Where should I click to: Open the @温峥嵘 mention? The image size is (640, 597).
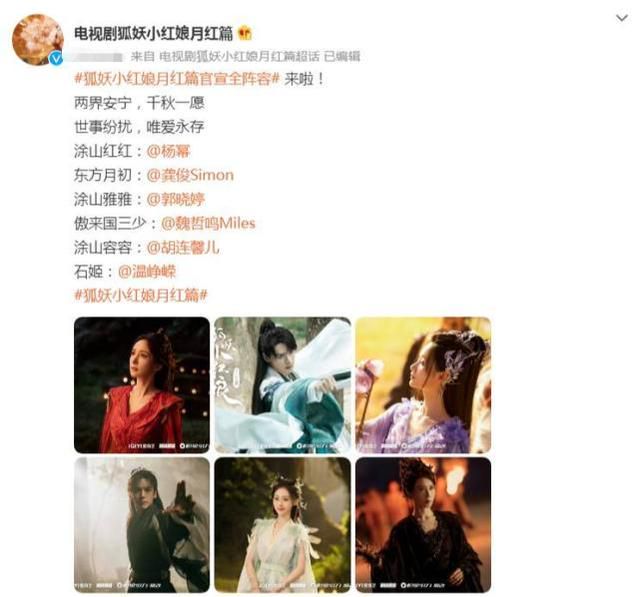147,272
